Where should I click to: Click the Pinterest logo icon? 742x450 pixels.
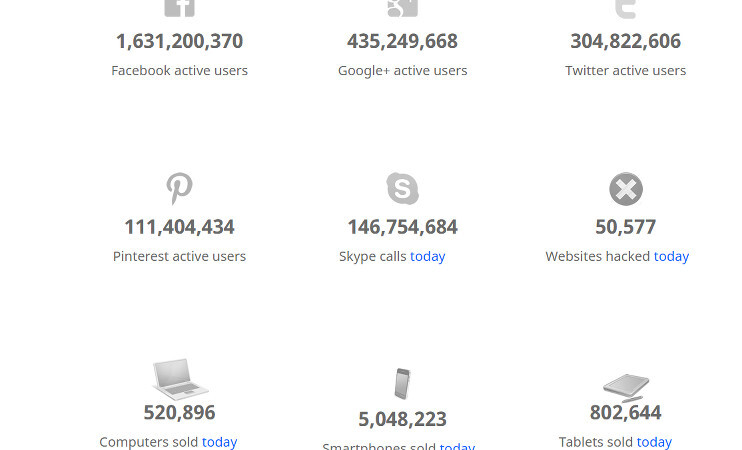point(179,188)
